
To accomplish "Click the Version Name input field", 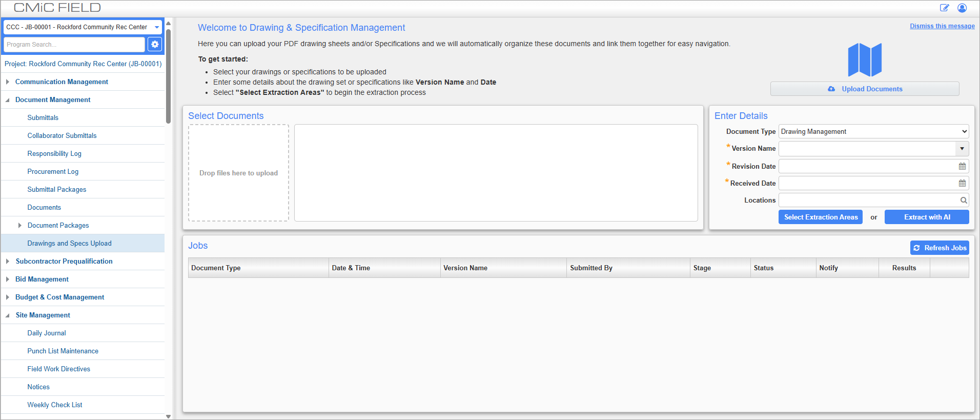I will (x=867, y=149).
